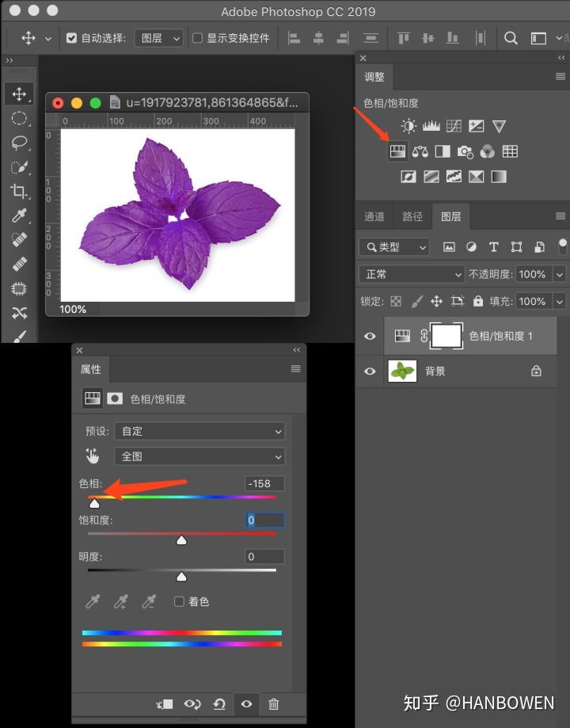Hide the Hue/Saturation 1 layer
Viewport: 570px width, 728px height.
pyautogui.click(x=370, y=336)
